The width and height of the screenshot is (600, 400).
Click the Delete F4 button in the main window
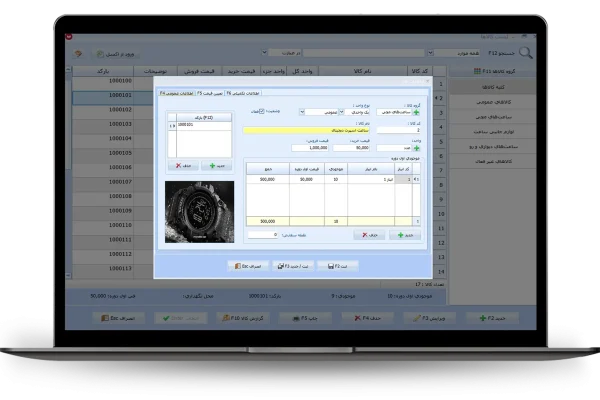pos(367,318)
